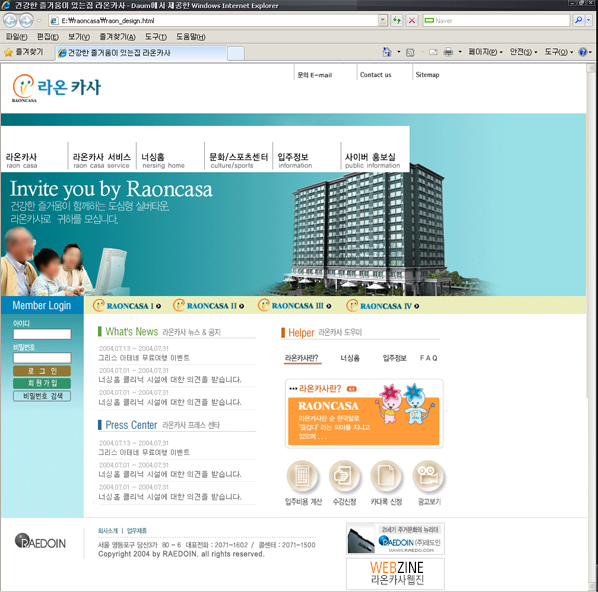Viewport: 598px width, 592px height.
Task: Select the 건강한 즐거움이 있는집 라온카사 tab
Action: [x=141, y=53]
